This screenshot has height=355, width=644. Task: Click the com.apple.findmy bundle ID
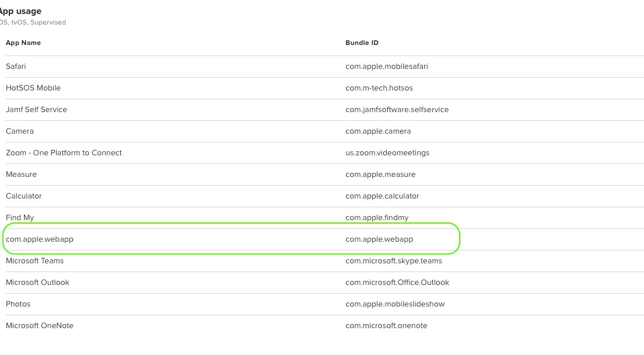(377, 218)
